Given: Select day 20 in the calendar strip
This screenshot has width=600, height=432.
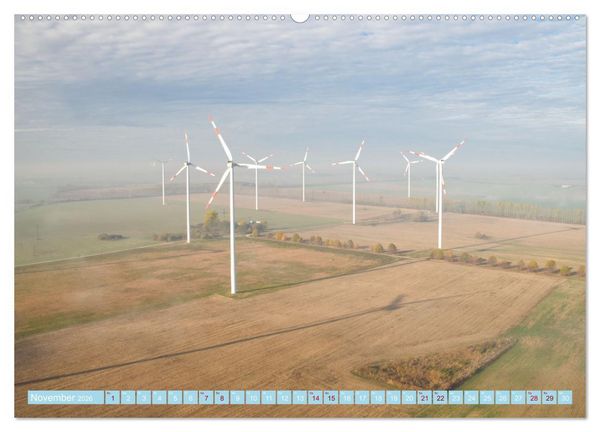Looking at the screenshot, I should pos(409,397).
